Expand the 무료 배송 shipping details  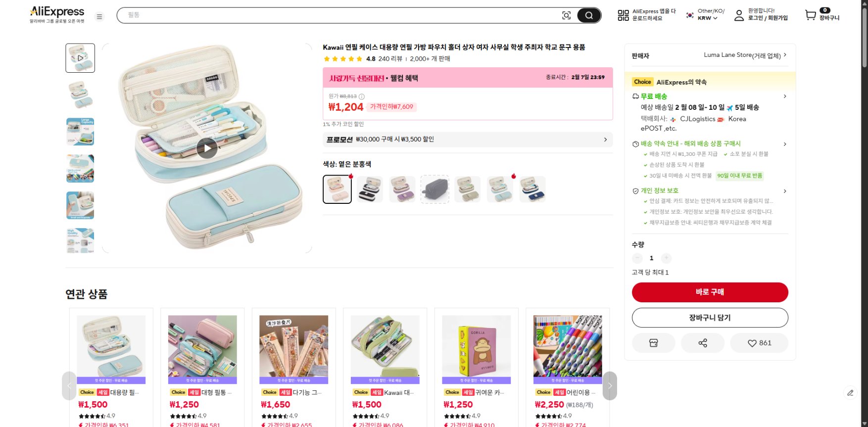(x=785, y=96)
